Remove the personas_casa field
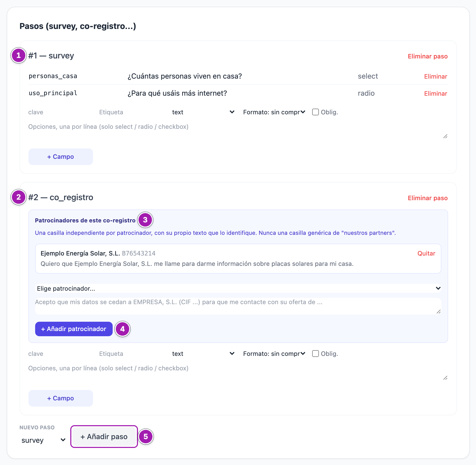Image resolution: width=476 pixels, height=465 pixels. [435, 77]
